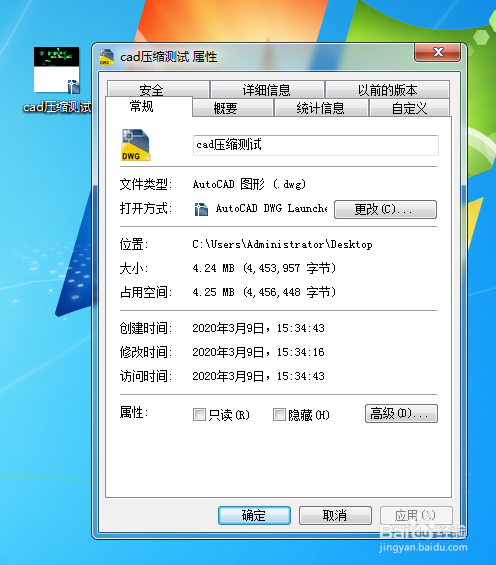Click the dialog title cad压缩测试 属性
496x565 pixels.
tap(168, 57)
